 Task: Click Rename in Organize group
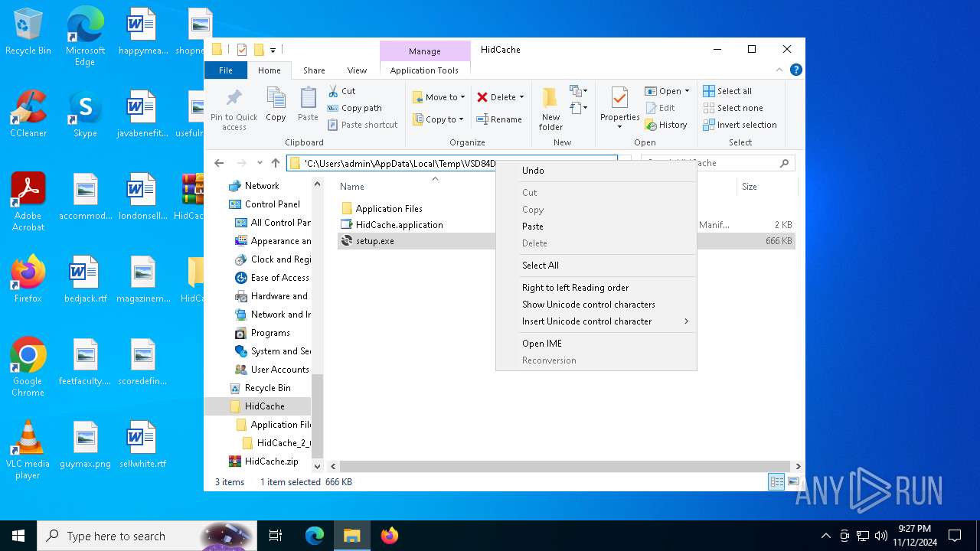click(499, 119)
